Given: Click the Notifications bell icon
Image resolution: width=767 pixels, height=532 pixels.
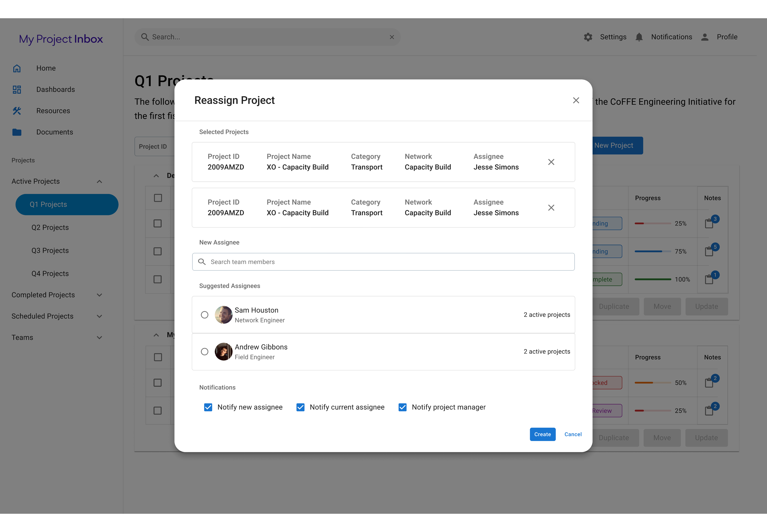Looking at the screenshot, I should coord(639,37).
